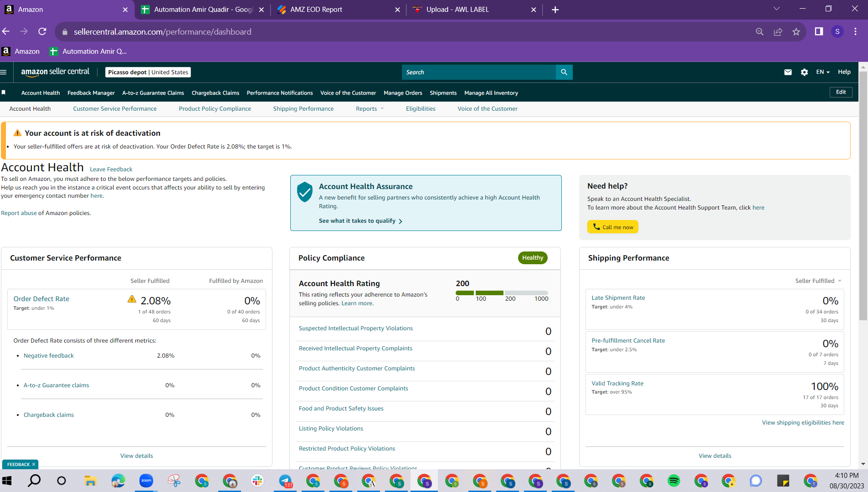Click the search magnifier button
This screenshot has height=492, width=868.
(564, 72)
